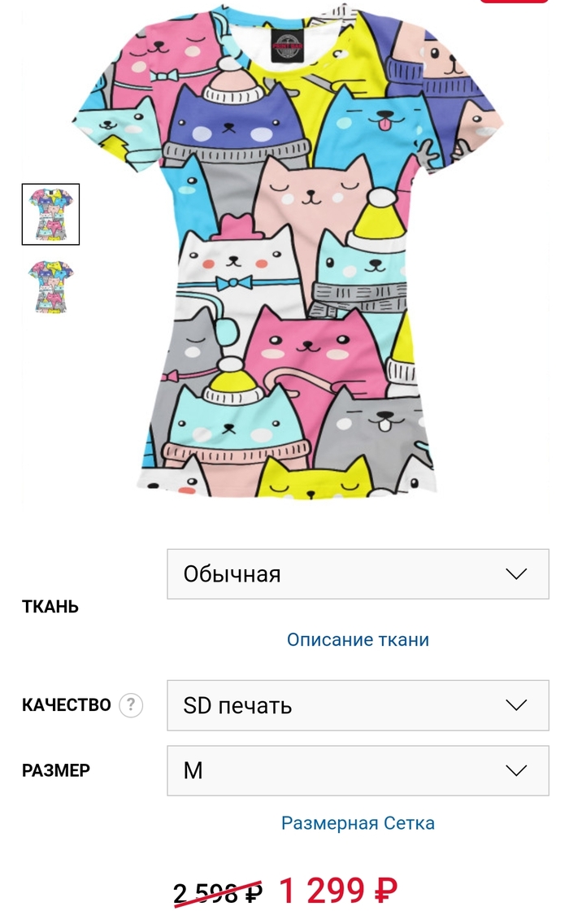
Task: Click the chevron arrow in the Обычная field
Action: pos(516,574)
